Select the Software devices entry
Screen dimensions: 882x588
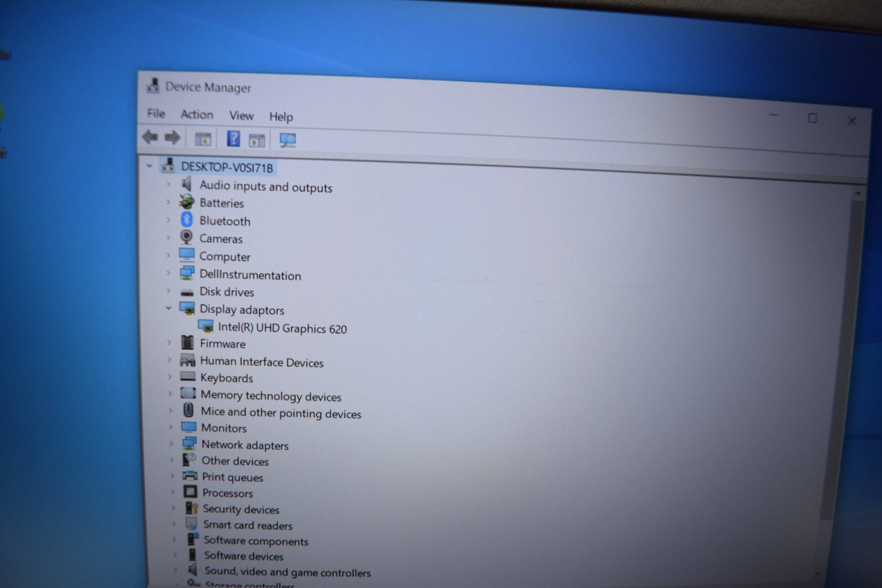coord(244,556)
